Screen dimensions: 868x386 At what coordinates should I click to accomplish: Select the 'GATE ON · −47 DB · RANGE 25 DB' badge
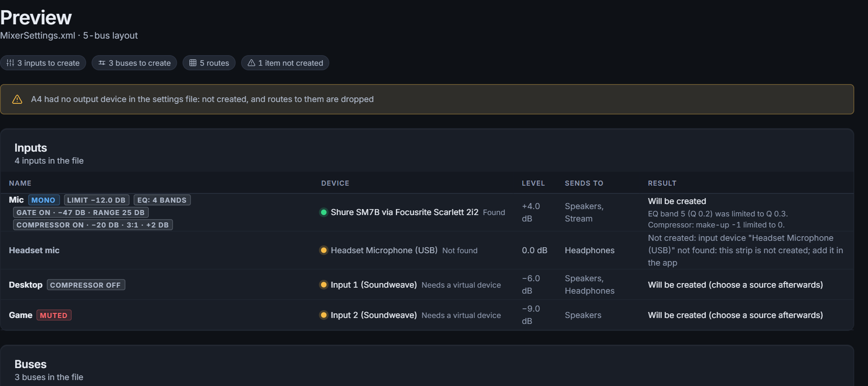[80, 213]
